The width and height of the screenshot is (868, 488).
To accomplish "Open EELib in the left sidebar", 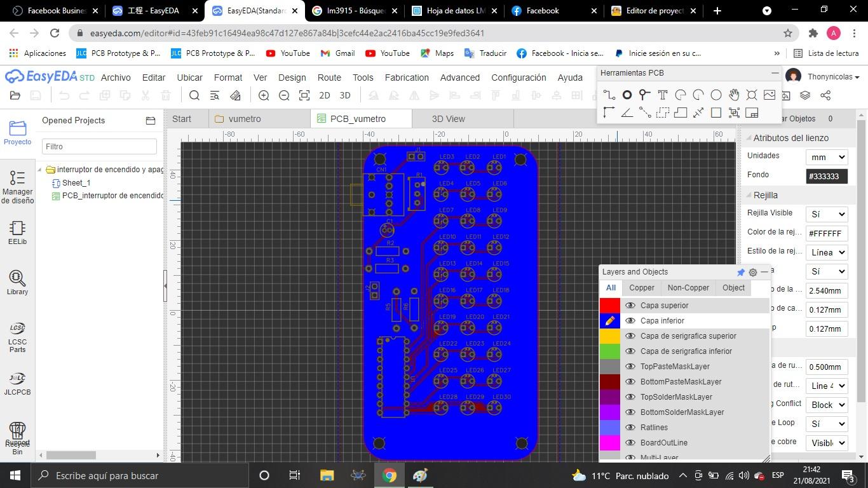I will point(17,233).
